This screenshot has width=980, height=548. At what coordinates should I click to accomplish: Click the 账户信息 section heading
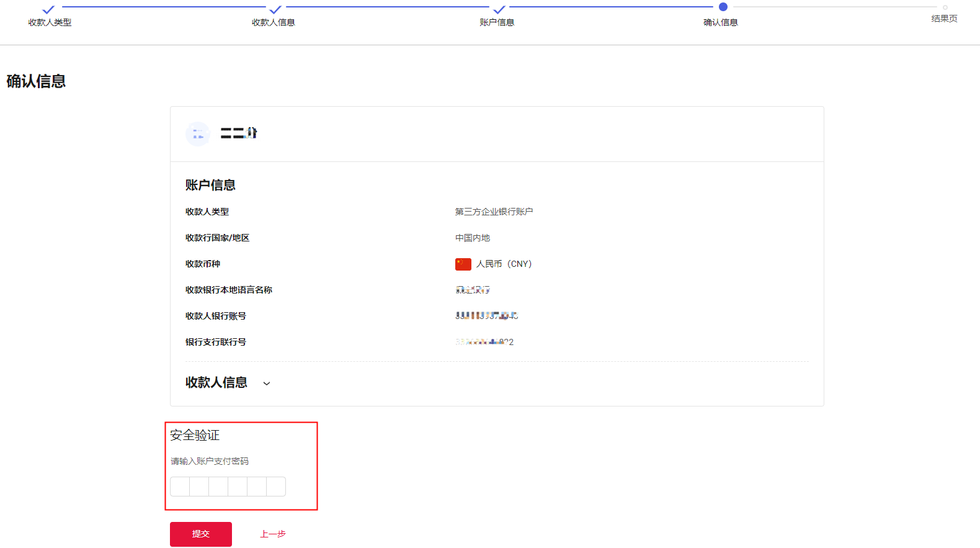tap(210, 186)
